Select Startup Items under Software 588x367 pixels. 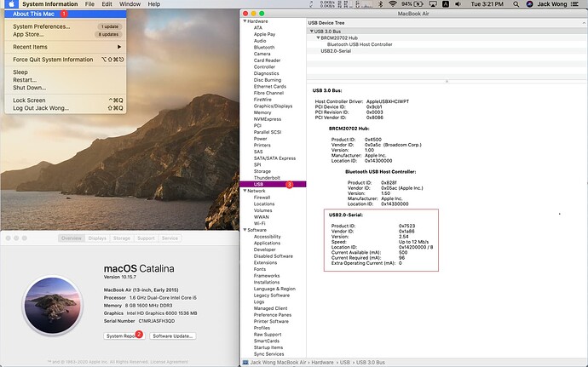tap(268, 347)
